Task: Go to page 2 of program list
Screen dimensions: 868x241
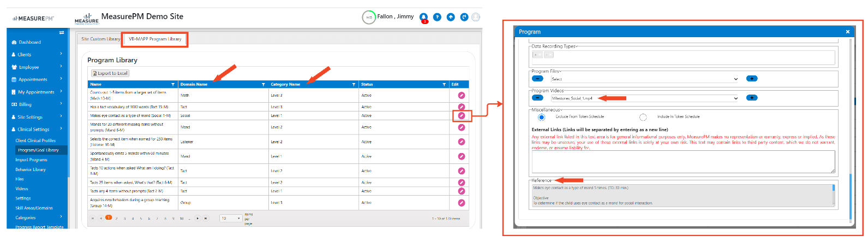Action: pyautogui.click(x=116, y=218)
